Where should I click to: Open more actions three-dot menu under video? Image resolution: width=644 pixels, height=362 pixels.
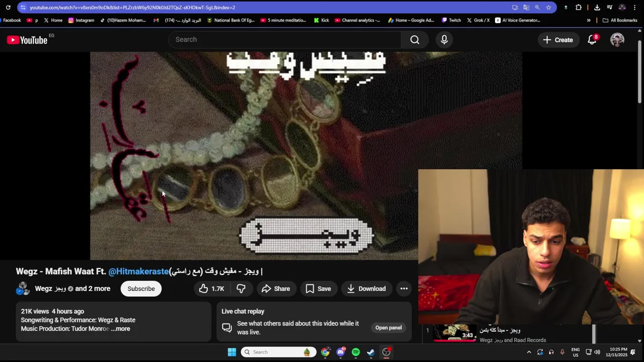(x=404, y=289)
